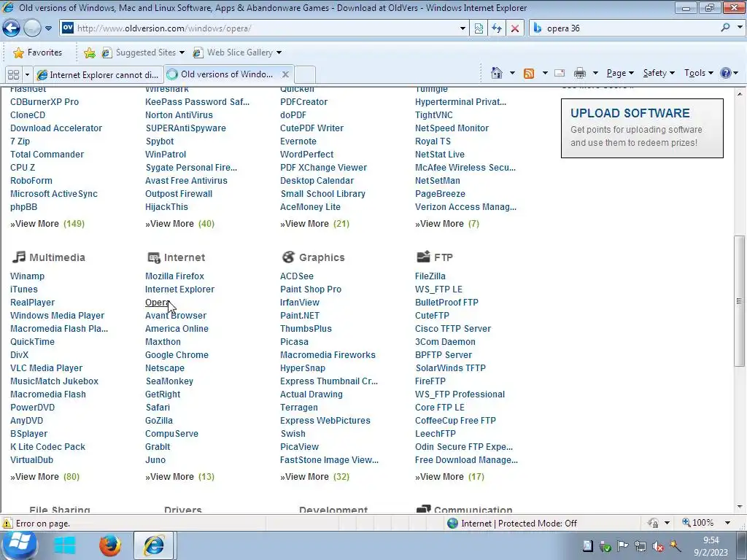This screenshot has height=560, width=747.
Task: Open Avast Free Antivirus link
Action: click(186, 181)
